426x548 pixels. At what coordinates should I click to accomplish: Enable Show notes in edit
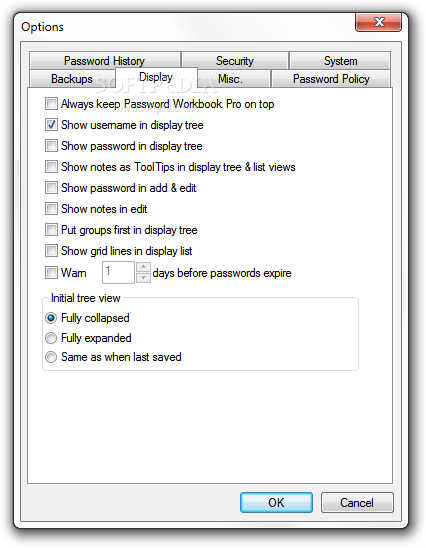click(x=51, y=209)
